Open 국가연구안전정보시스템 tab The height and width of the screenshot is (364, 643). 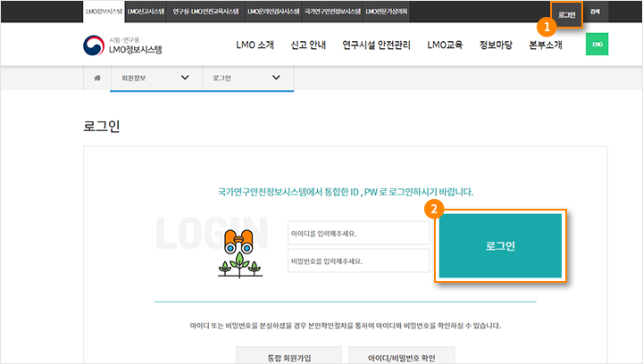(x=332, y=12)
